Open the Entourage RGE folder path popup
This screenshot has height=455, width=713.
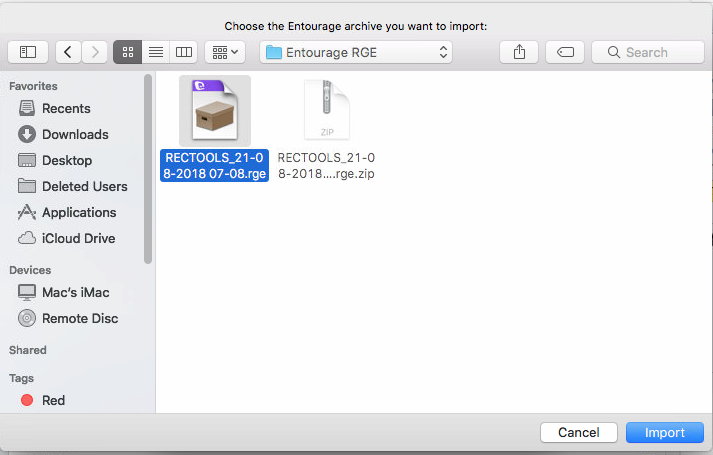356,52
